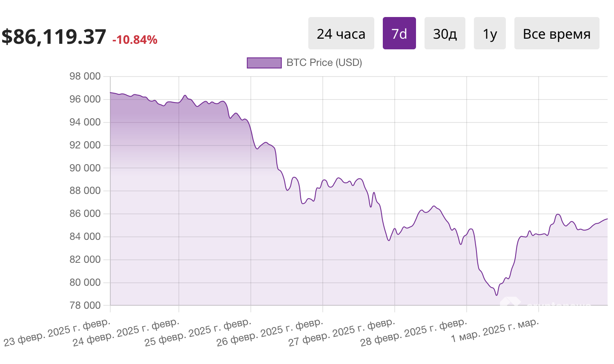This screenshot has width=614, height=364.
Task: Click the lowest dip of the price line
Action: click(496, 295)
